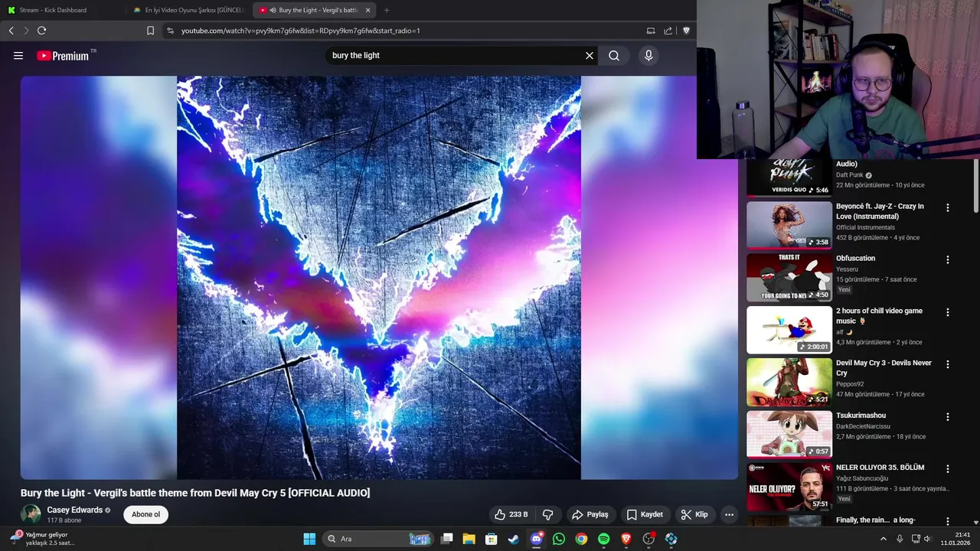Open the YouTube hamburger guide menu
This screenshot has width=980, height=551.
[x=18, y=56]
